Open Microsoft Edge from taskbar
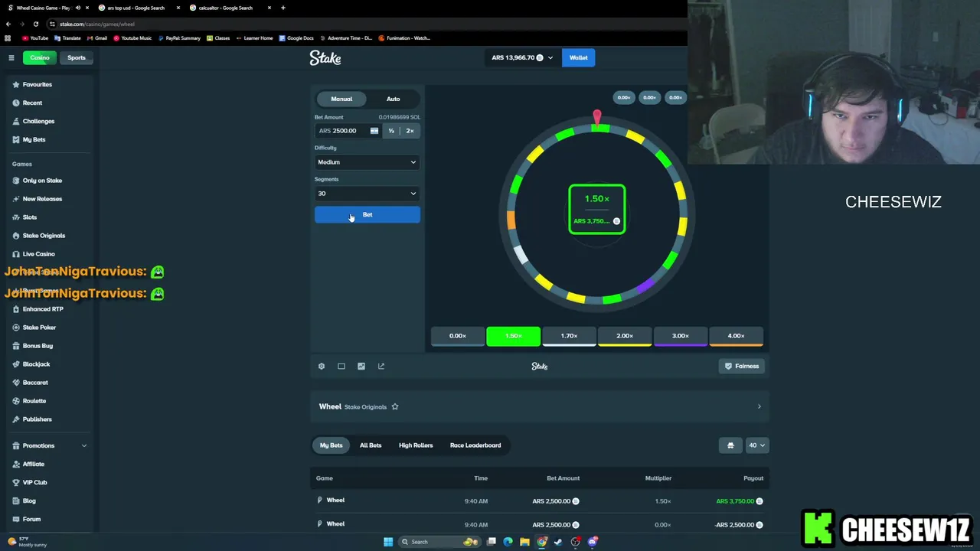The width and height of the screenshot is (980, 551). pos(508,542)
